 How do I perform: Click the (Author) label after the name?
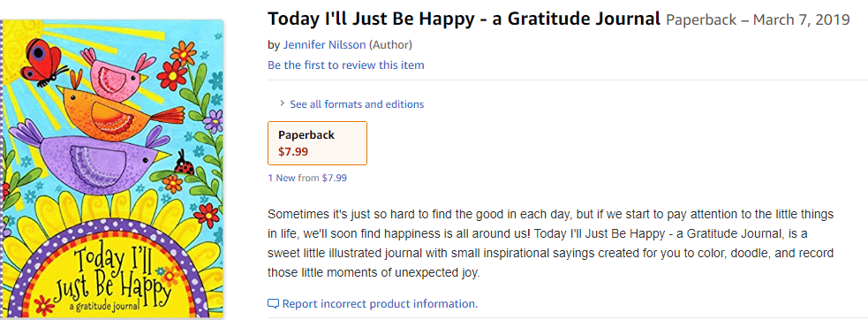390,45
